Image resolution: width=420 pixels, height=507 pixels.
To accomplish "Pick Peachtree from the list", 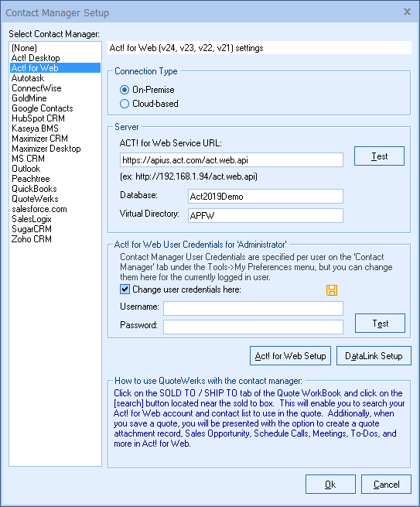I will coord(55,179).
